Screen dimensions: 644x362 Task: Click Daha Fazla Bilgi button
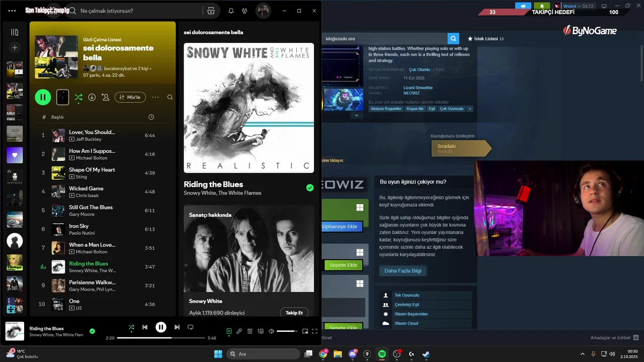403,270
